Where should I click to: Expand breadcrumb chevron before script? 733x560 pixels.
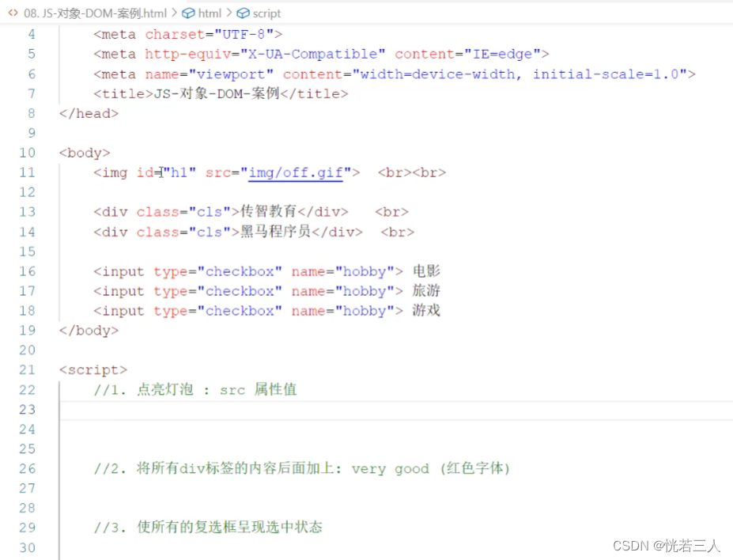[229, 13]
